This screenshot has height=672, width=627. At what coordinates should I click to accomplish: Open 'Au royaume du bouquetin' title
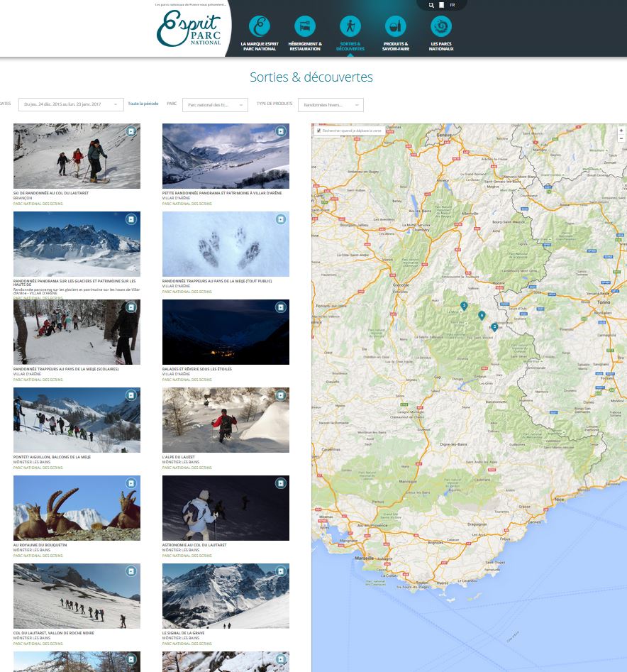(x=40, y=545)
